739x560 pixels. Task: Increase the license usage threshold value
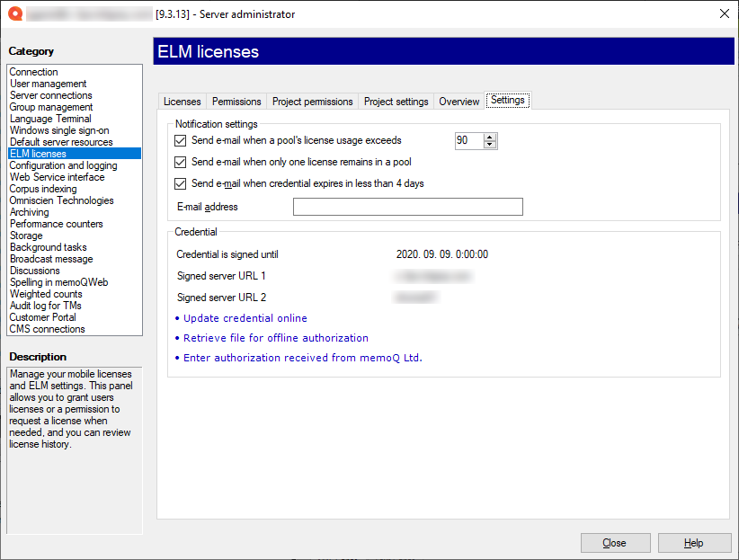pos(488,138)
